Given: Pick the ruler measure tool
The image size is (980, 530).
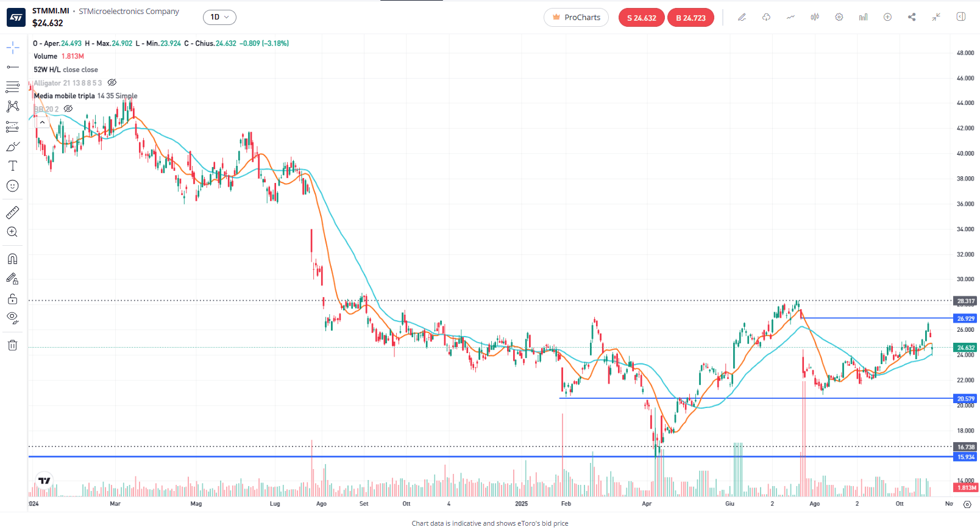Looking at the screenshot, I should [12, 212].
